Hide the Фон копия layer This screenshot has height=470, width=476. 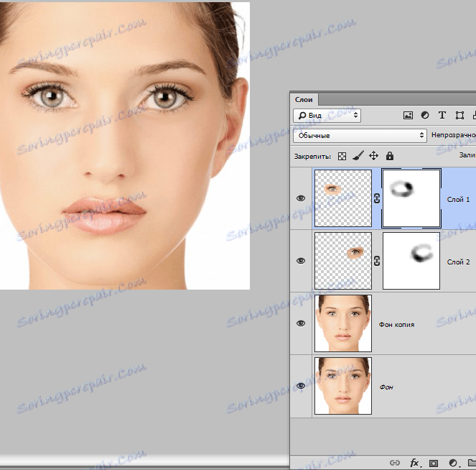point(301,323)
